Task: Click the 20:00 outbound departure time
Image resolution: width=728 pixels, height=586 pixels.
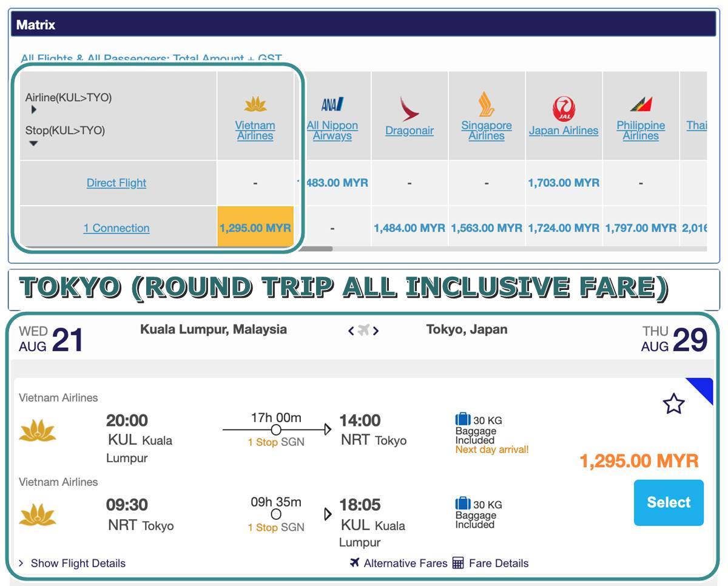Action: point(127,420)
